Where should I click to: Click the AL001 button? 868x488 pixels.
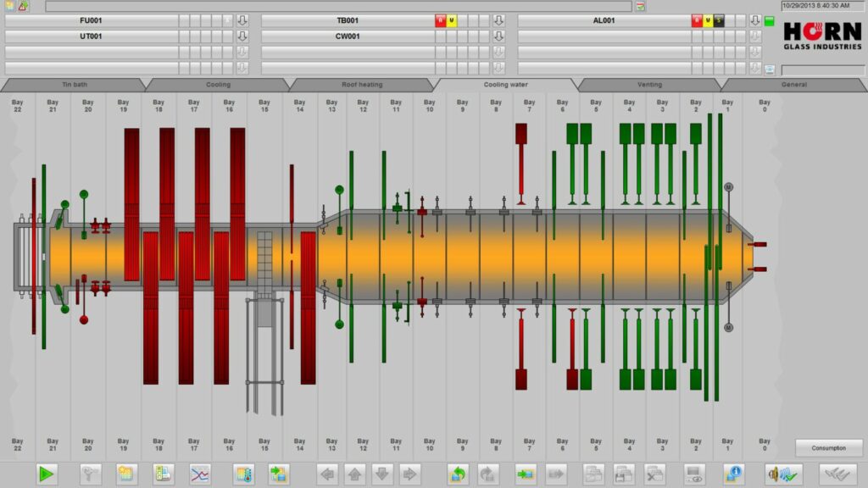pos(604,20)
